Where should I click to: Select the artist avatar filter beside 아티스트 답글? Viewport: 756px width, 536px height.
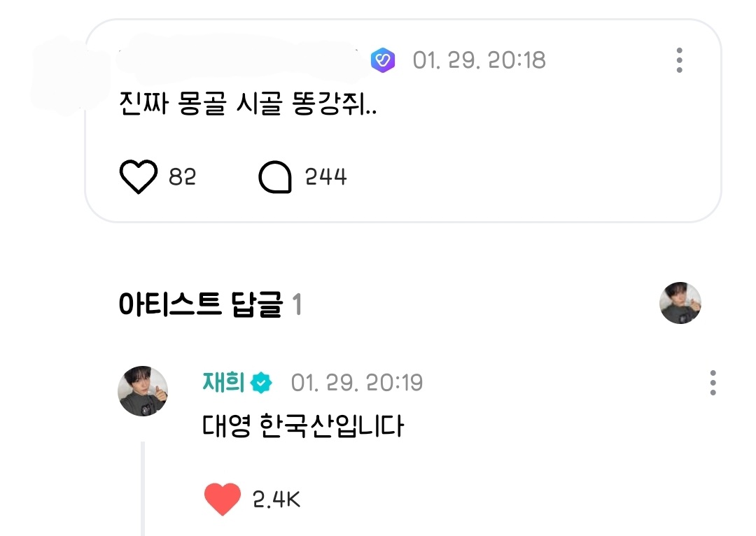tap(680, 303)
